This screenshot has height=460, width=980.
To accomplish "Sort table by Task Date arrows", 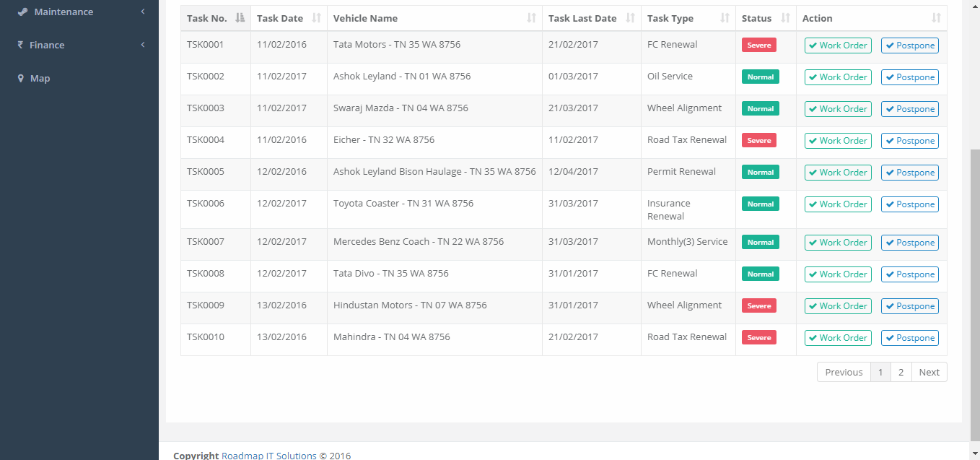I will (316, 18).
